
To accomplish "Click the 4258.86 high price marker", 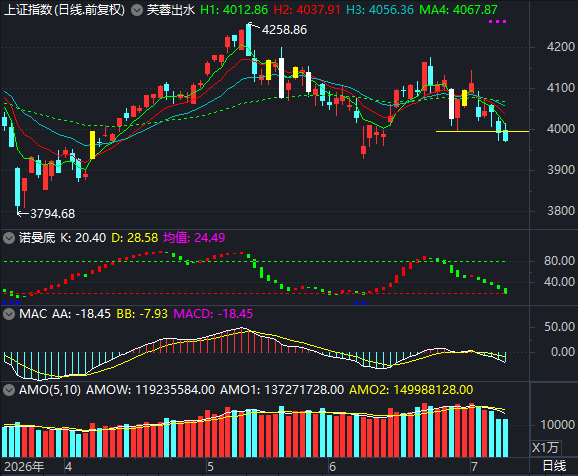I will [284, 30].
